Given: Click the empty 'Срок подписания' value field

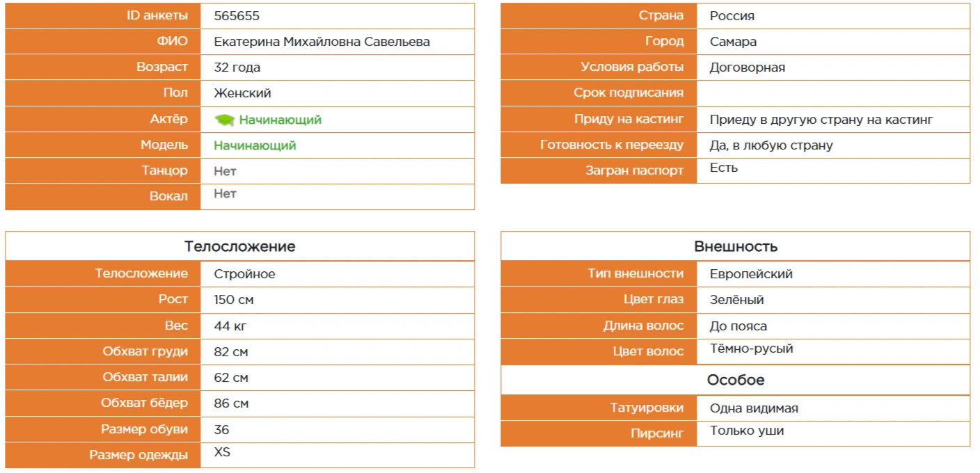Looking at the screenshot, I should [x=832, y=93].
